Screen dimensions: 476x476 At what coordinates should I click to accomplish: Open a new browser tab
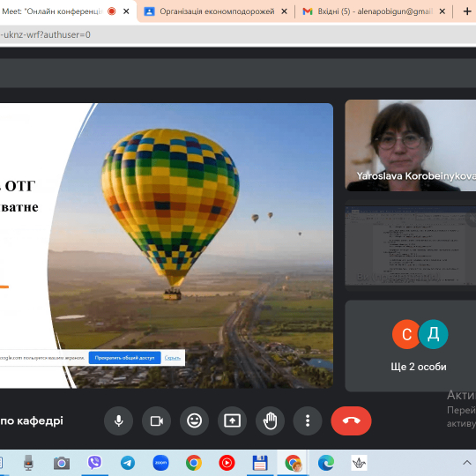click(467, 11)
